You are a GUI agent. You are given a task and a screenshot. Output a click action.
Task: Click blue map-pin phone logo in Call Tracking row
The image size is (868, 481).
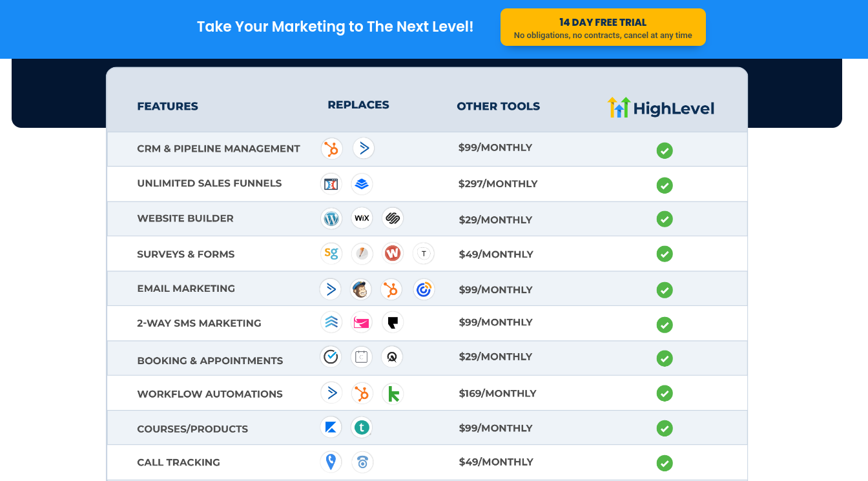(331, 462)
